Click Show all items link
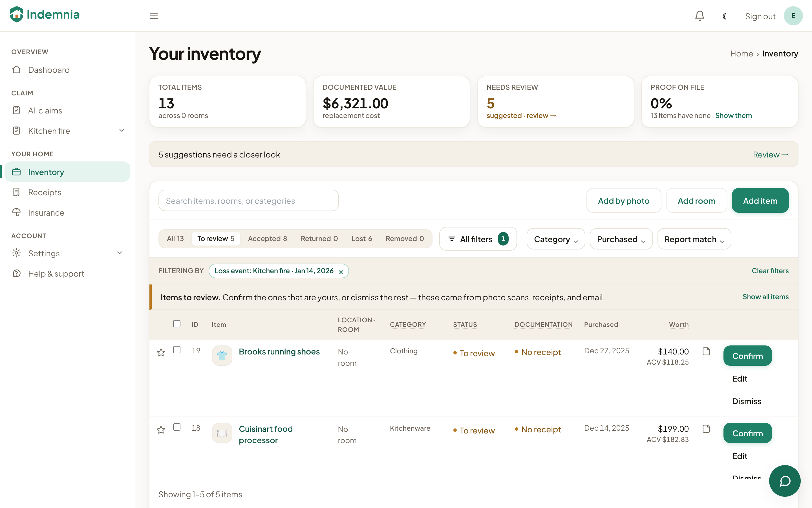Image resolution: width=812 pixels, height=508 pixels. pos(765,297)
